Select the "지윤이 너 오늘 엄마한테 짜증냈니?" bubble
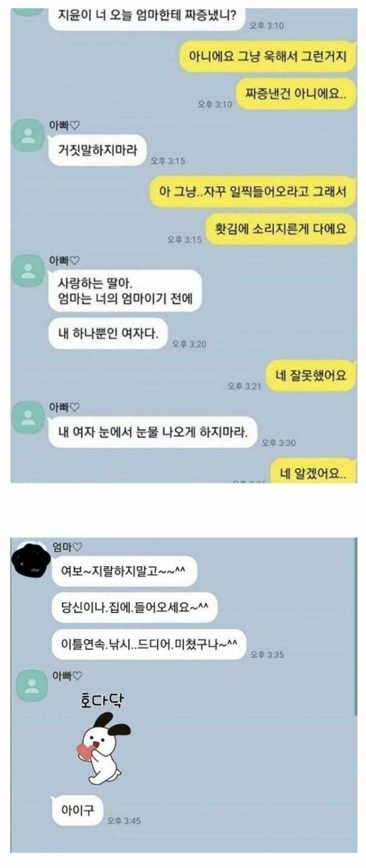Image resolution: width=366 pixels, height=868 pixels. [147, 15]
